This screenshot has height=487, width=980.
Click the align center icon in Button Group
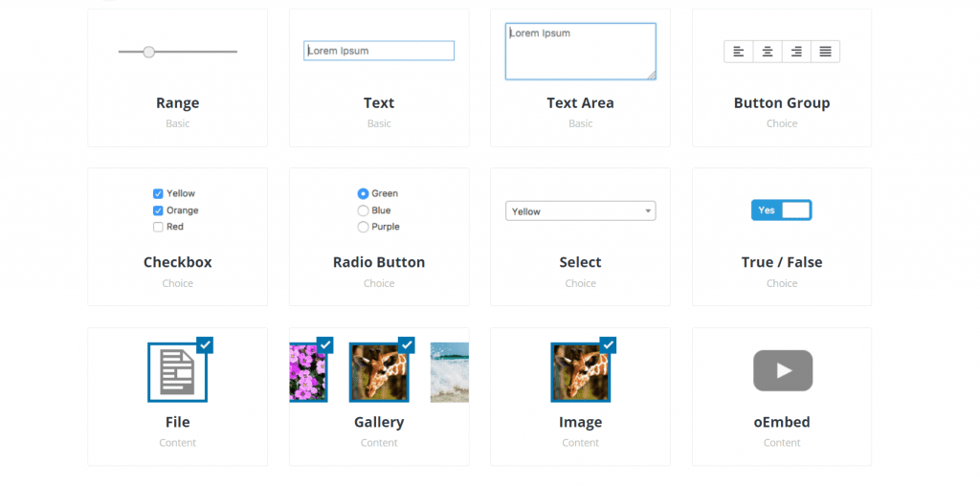(768, 52)
